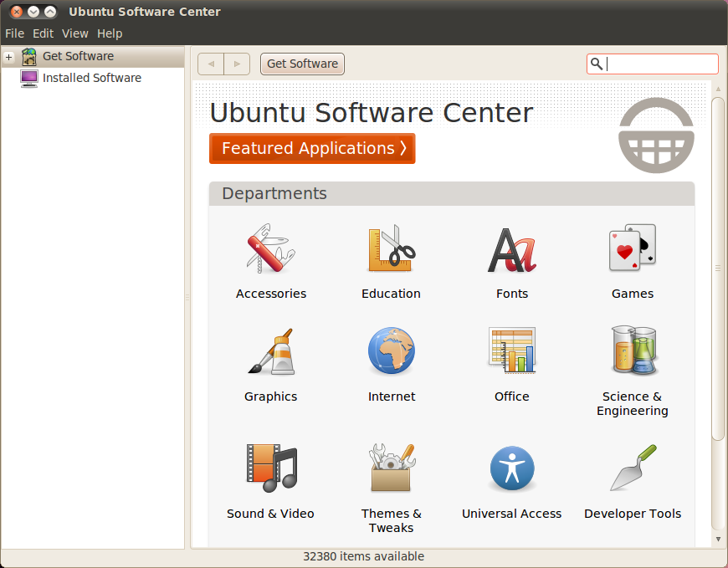Open the Internet globe icon
The height and width of the screenshot is (568, 728).
(x=392, y=351)
